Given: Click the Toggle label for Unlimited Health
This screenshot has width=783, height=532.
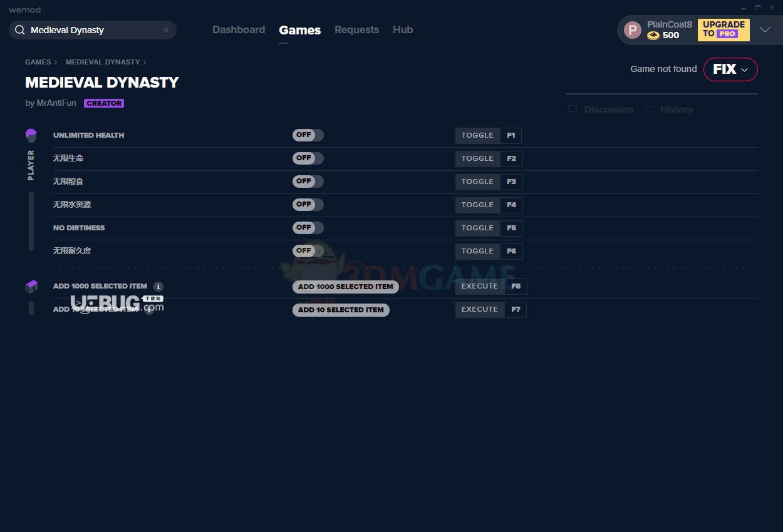Looking at the screenshot, I should (477, 135).
